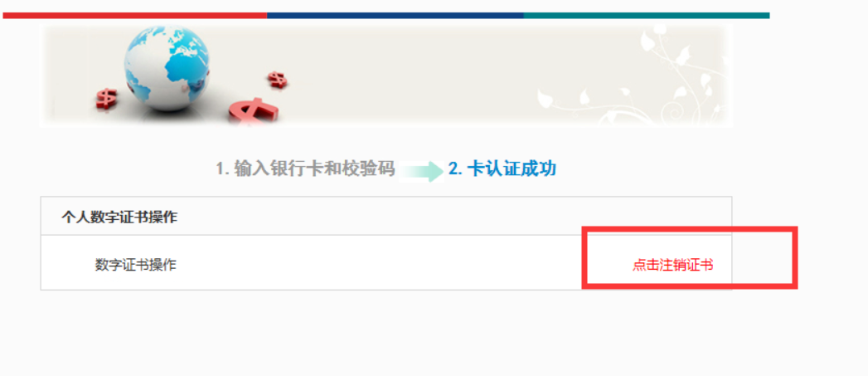Click the green arrow between the steps
868x376 pixels.
tap(422, 171)
